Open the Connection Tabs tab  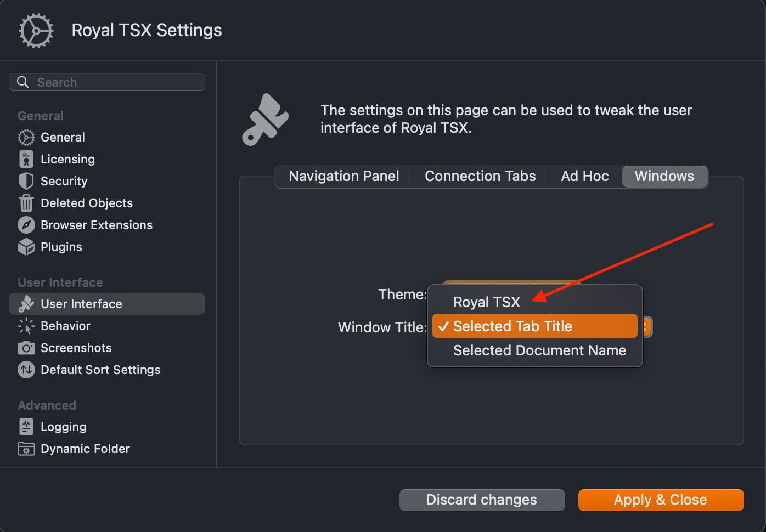pos(480,176)
